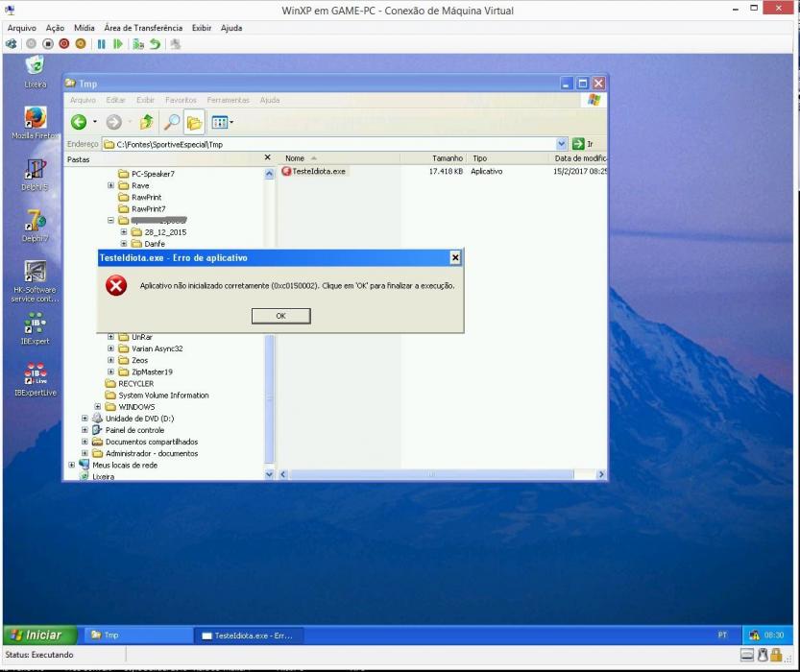Open the Ajuda menu of the VM connection
The width and height of the screenshot is (800, 672).
(x=231, y=28)
